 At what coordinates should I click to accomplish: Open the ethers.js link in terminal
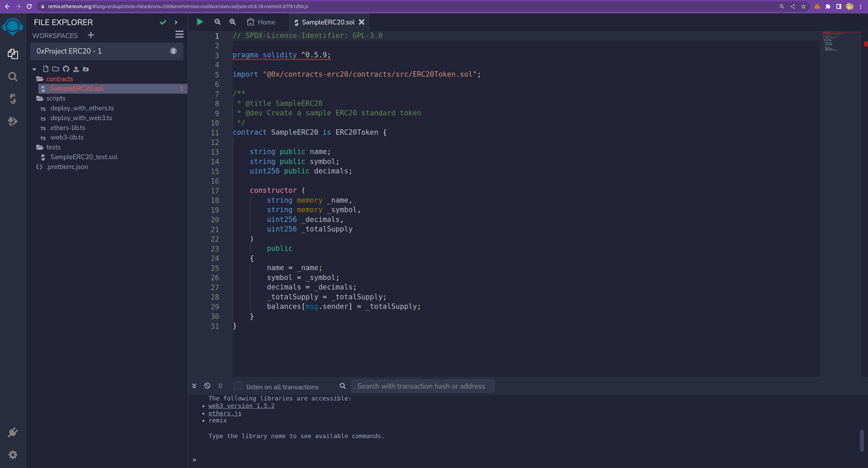225,413
